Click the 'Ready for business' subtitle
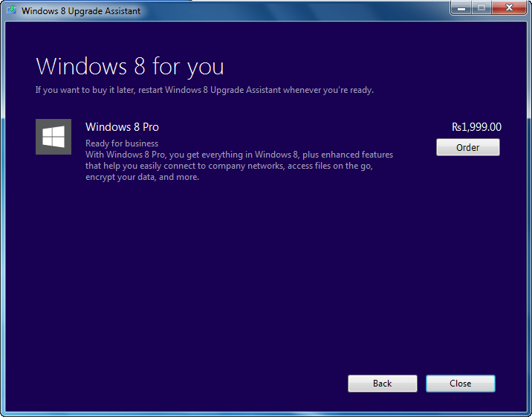 coord(122,143)
